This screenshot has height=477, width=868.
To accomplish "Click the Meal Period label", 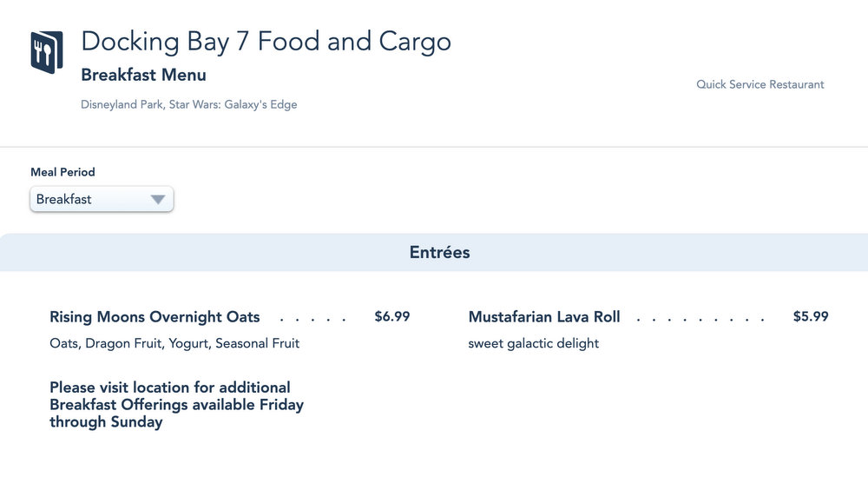I will (x=62, y=172).
